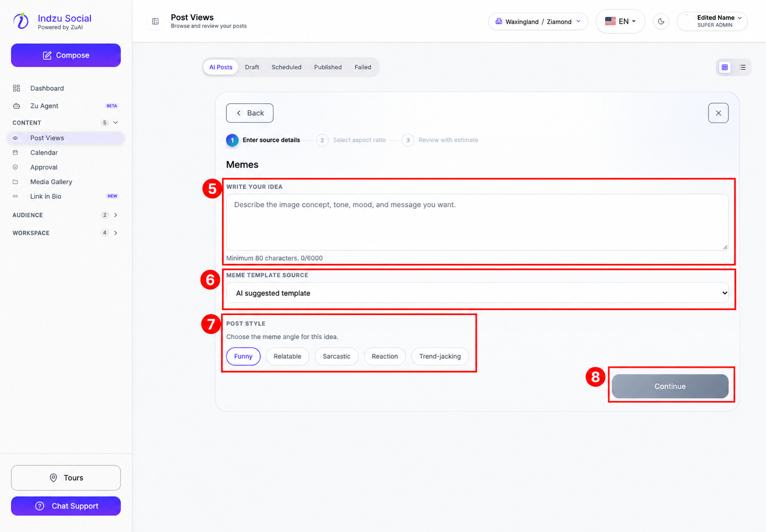Viewport: 766px width, 532px height.
Task: Select the Relatable post style
Action: pos(288,356)
